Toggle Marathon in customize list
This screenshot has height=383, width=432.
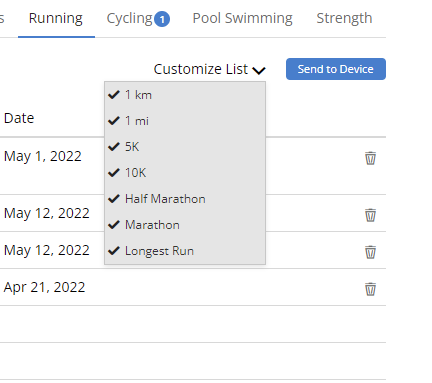coord(185,225)
